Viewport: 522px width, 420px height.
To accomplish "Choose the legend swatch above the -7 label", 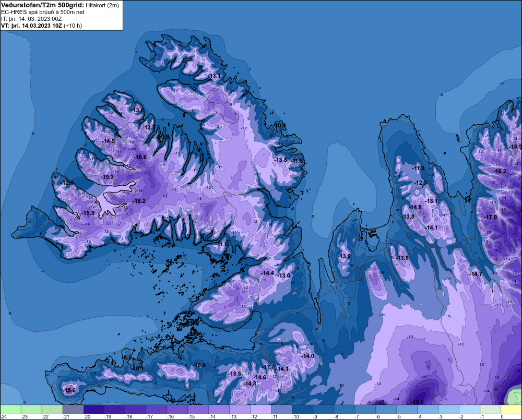I will coord(365,409).
